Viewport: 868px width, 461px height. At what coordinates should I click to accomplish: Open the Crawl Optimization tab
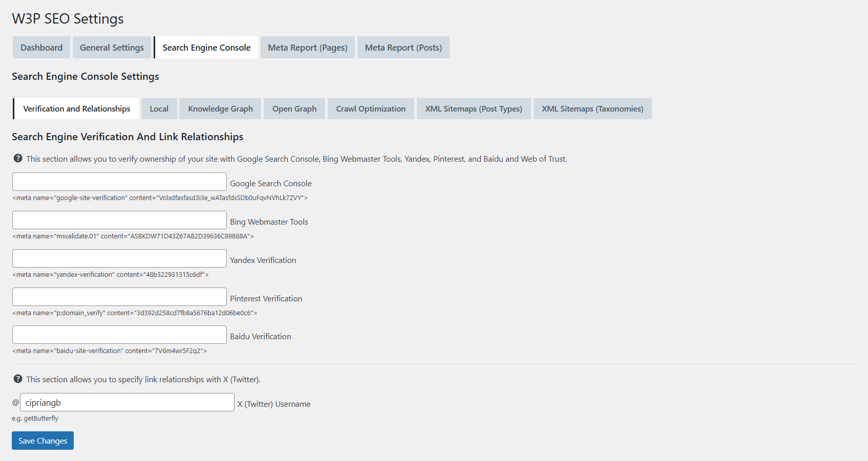[x=371, y=108]
